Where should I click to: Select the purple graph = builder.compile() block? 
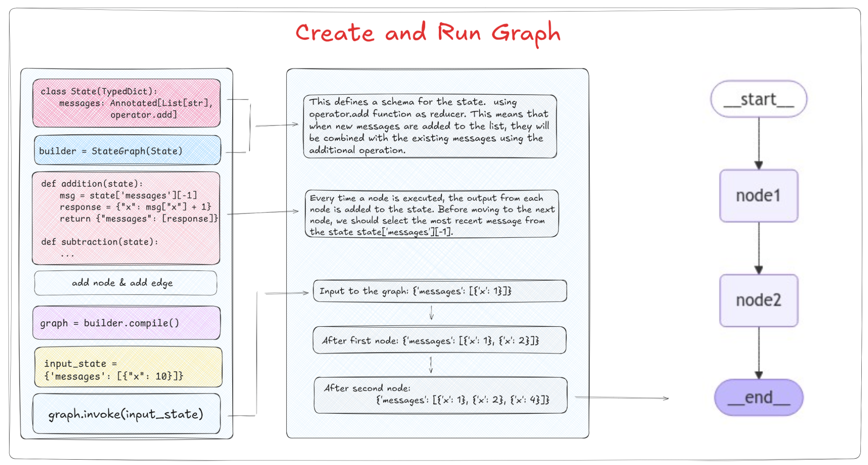pos(126,323)
